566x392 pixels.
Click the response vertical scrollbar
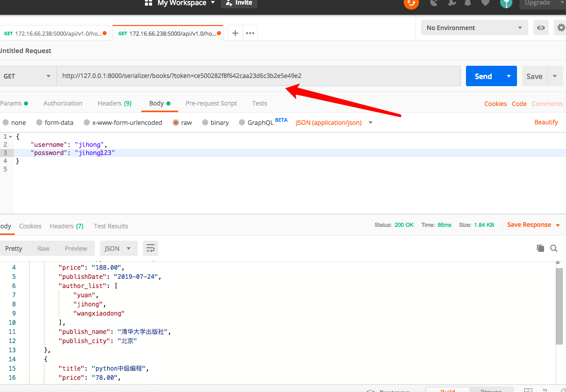tap(559, 306)
